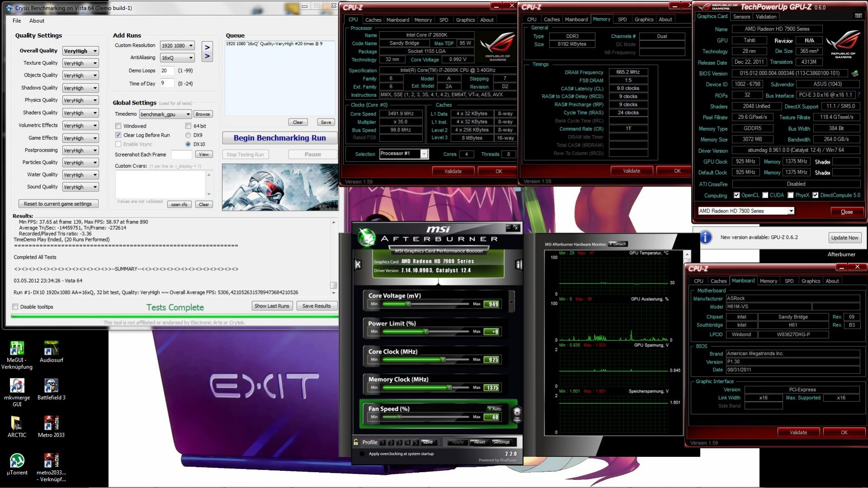Select the DX9 radio button

coord(188,135)
